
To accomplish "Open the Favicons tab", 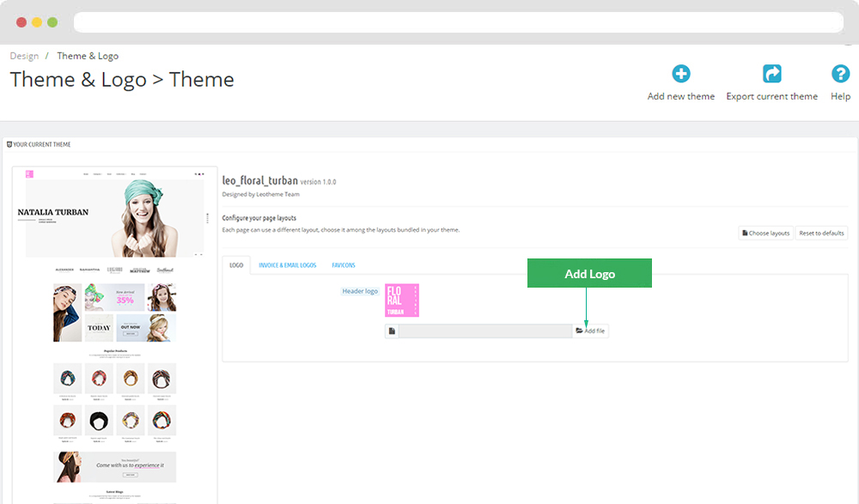I will point(344,265).
